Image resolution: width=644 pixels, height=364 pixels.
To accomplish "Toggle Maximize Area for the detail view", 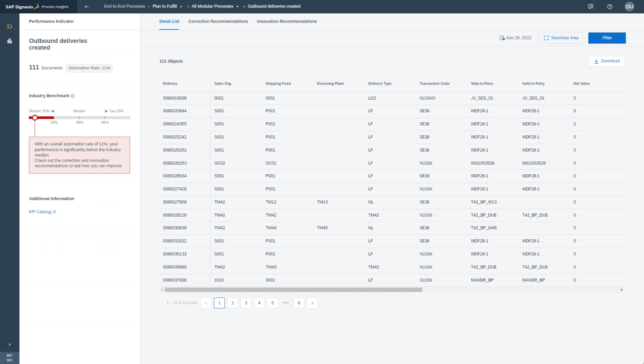I will click(x=561, y=38).
